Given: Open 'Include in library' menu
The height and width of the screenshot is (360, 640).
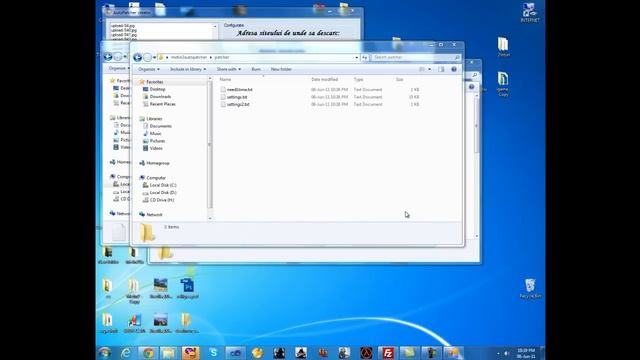Looking at the screenshot, I should [188, 69].
